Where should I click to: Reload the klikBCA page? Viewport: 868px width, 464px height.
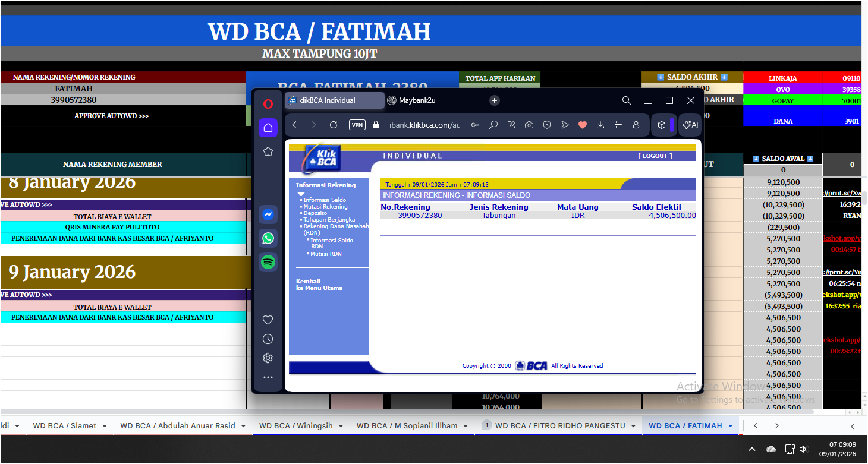tap(334, 125)
